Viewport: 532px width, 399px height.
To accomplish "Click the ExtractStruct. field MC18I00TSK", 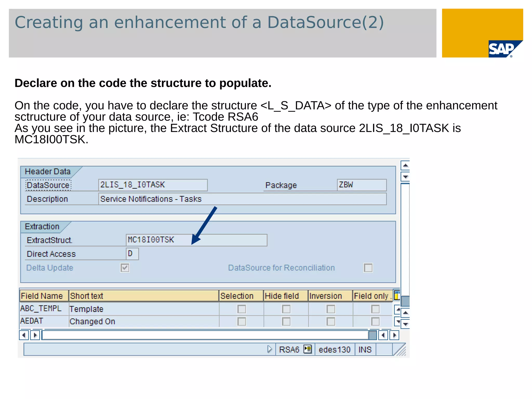I will 197,240.
